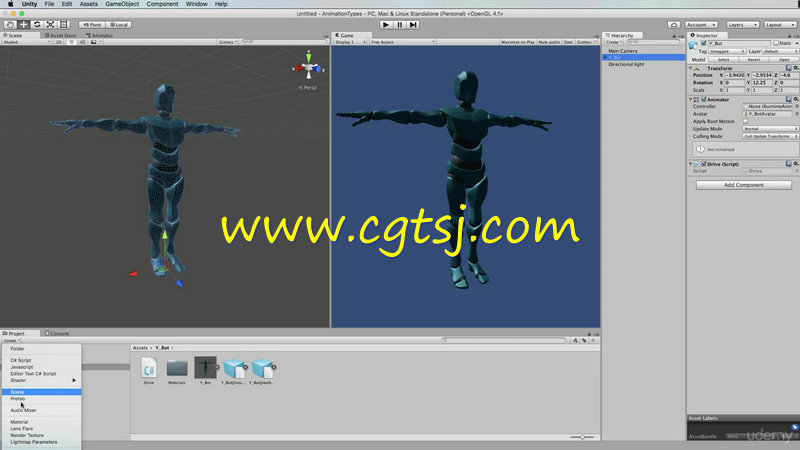The width and height of the screenshot is (800, 450).
Task: Open the Layers dropdown
Action: (x=742, y=24)
